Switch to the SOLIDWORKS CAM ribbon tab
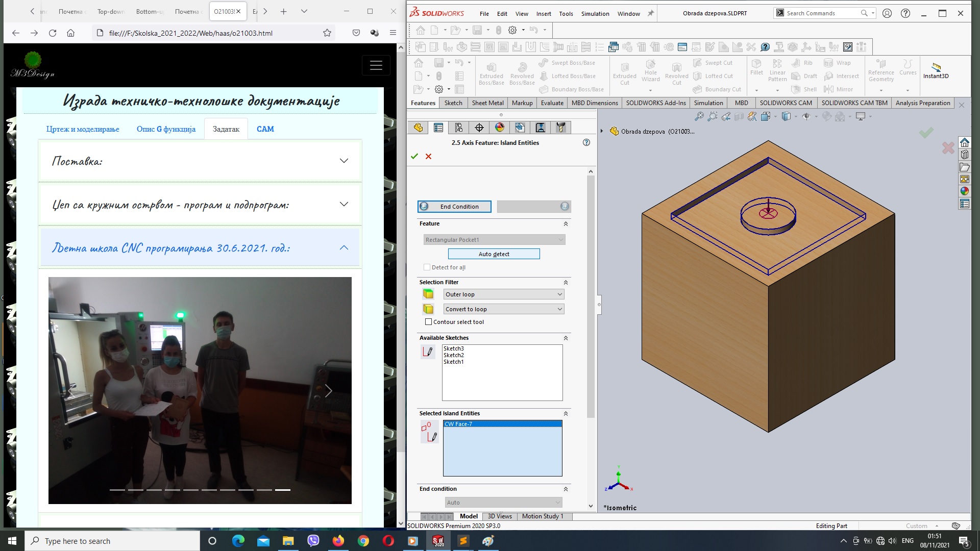Screen dimensions: 980x551 [x=786, y=103]
